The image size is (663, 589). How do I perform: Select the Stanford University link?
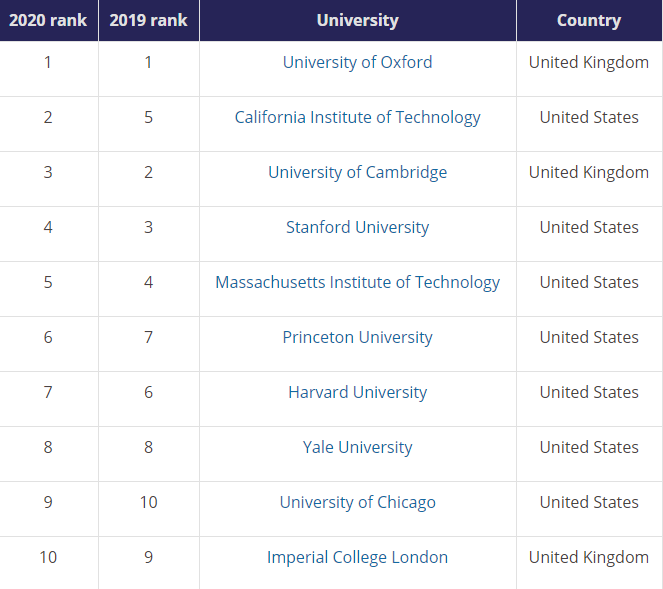(x=357, y=227)
